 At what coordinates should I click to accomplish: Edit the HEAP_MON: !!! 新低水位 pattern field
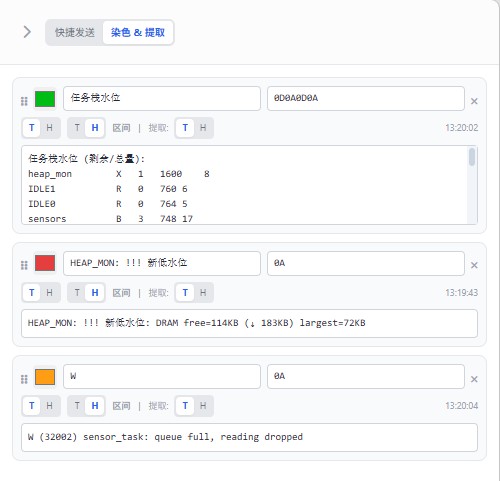(162, 263)
